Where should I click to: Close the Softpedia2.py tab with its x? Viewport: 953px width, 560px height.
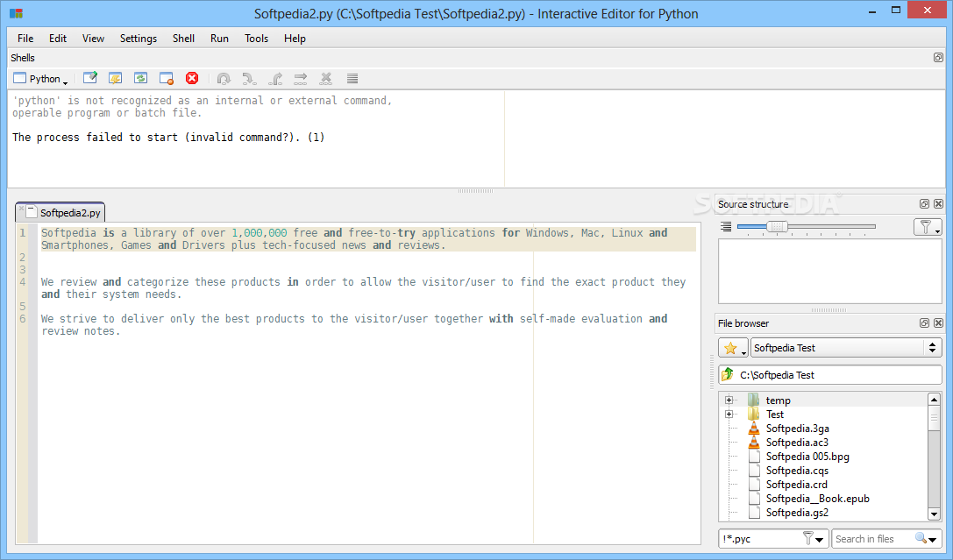point(22,209)
